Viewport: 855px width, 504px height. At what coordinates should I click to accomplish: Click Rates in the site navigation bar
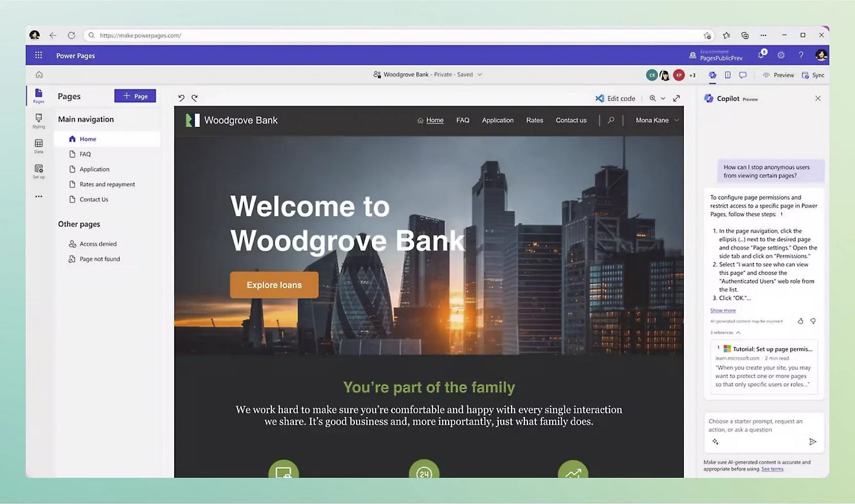pyautogui.click(x=534, y=120)
